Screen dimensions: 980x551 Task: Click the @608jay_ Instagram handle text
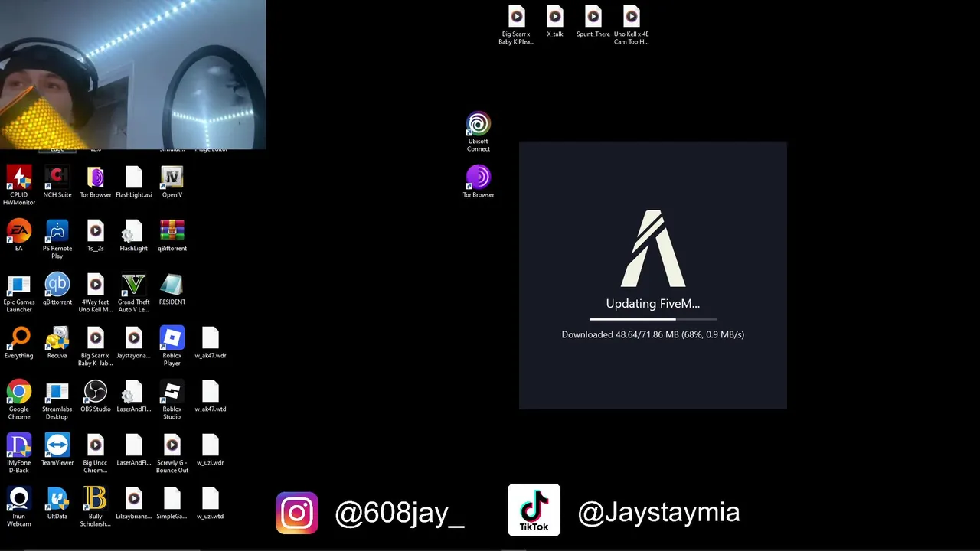[400, 513]
